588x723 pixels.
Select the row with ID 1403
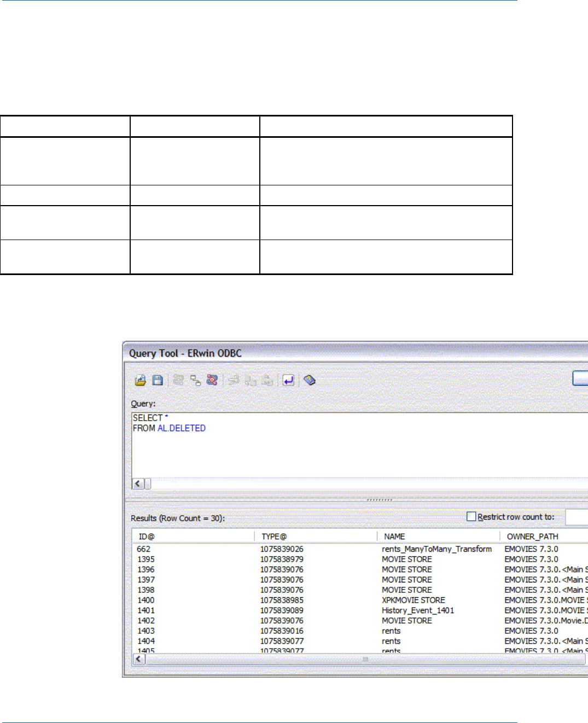point(361,631)
